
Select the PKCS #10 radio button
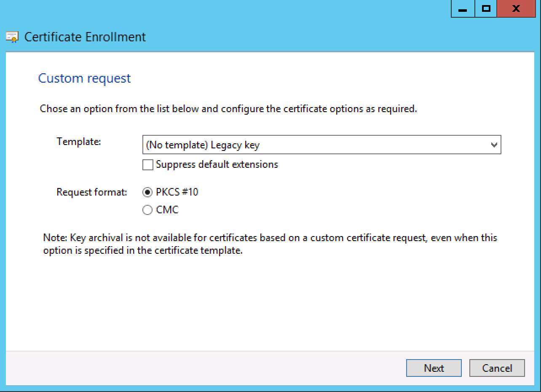pyautogui.click(x=147, y=193)
